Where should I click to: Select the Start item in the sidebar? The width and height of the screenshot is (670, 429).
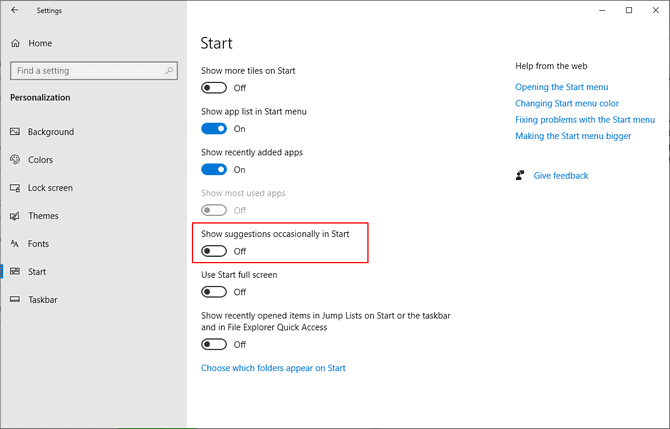click(37, 272)
